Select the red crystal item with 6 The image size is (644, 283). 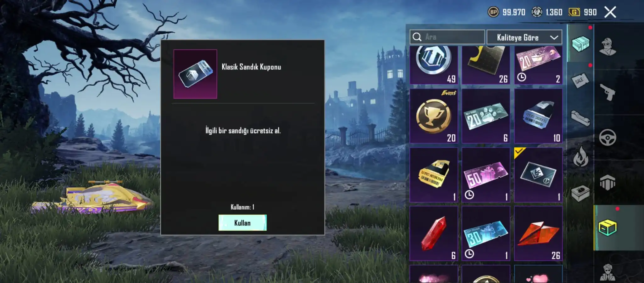coord(434,234)
